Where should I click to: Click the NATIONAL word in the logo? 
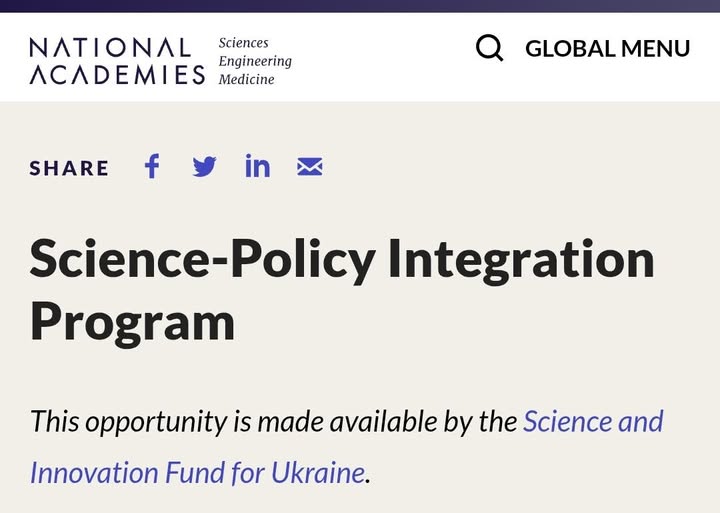tap(110, 47)
